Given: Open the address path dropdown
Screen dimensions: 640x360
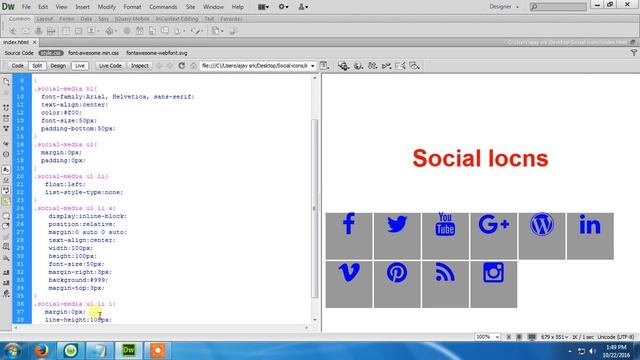Looking at the screenshot, I should tap(313, 66).
